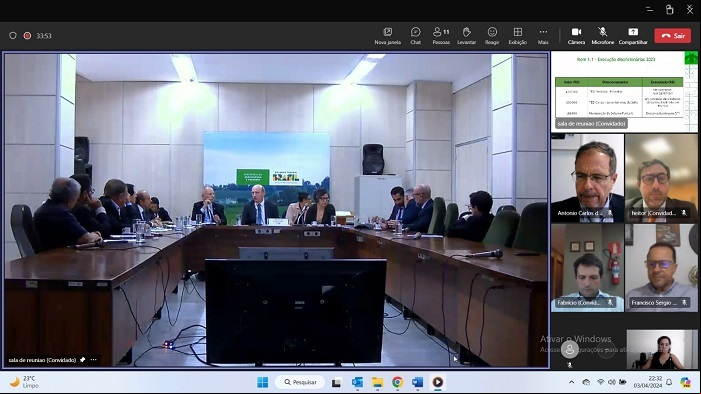This screenshot has width=701, height=394.
Task: Select Antonio Carlos video tile
Action: 587,178
